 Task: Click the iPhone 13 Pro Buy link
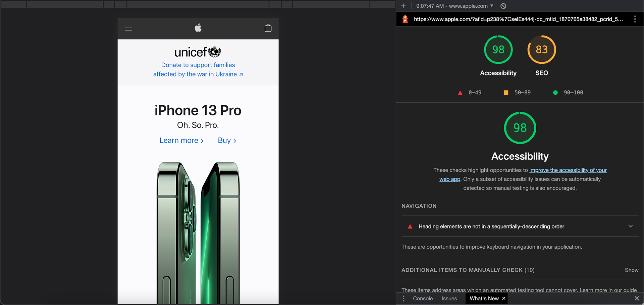(x=227, y=141)
